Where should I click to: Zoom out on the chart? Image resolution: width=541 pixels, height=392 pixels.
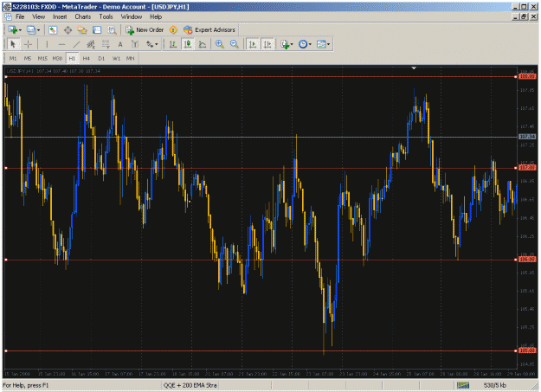(235, 44)
